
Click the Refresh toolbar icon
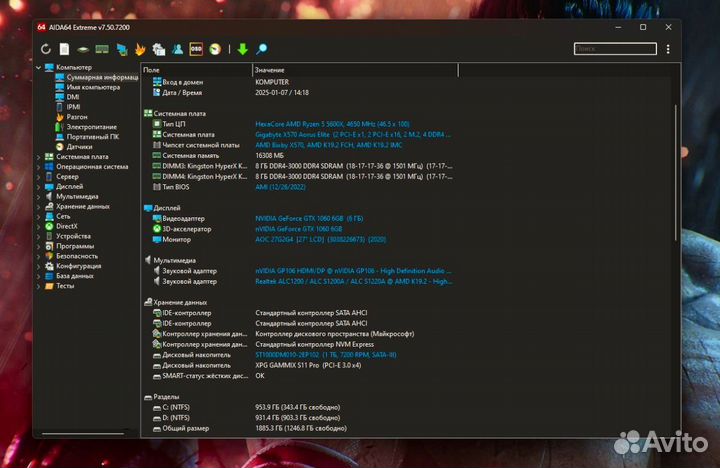(x=45, y=49)
